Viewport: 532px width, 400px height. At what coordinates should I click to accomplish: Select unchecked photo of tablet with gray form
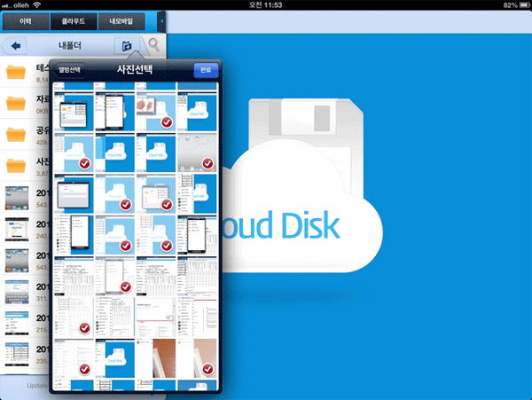[x=74, y=193]
